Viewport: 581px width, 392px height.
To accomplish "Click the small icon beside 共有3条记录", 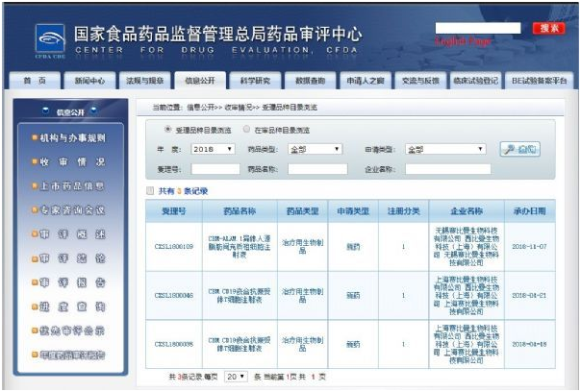I will point(150,191).
